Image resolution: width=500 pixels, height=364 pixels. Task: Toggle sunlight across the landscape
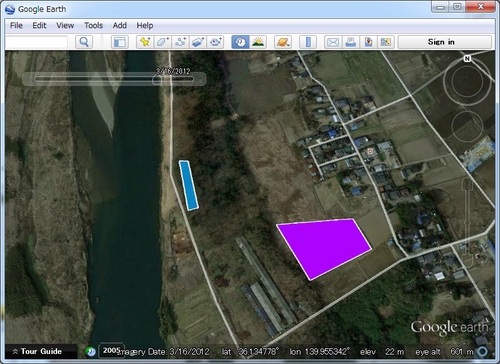point(258,42)
